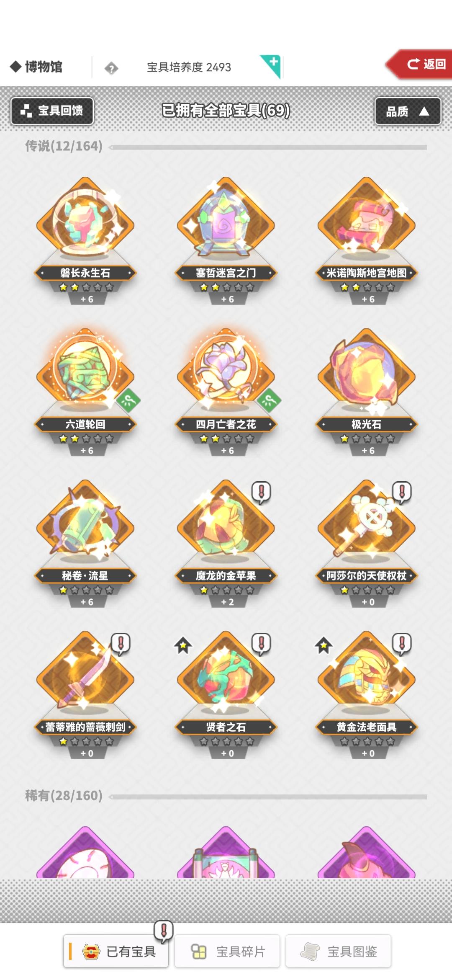This screenshot has width=452, height=980.
Task: Select the 已有宝具 tab
Action: pyautogui.click(x=116, y=951)
